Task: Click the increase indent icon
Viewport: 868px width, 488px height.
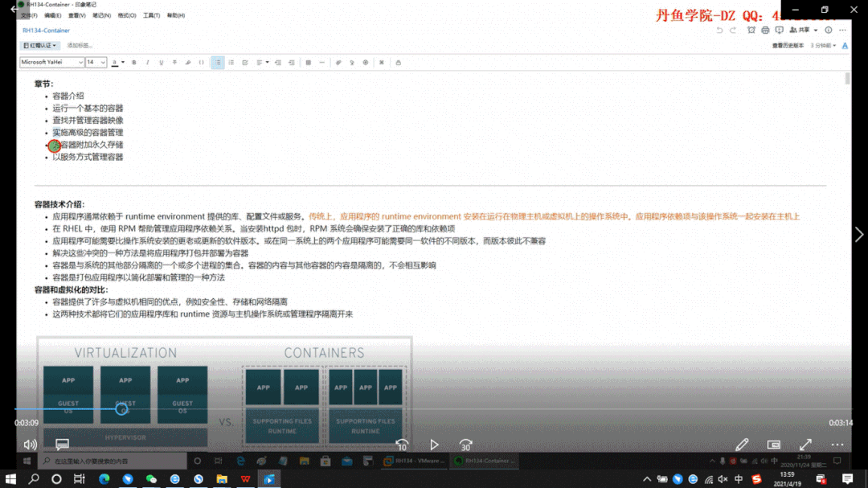Action: [x=291, y=63]
